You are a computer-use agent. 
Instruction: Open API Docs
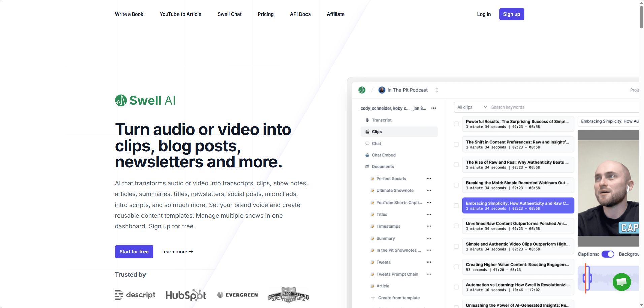(x=300, y=14)
